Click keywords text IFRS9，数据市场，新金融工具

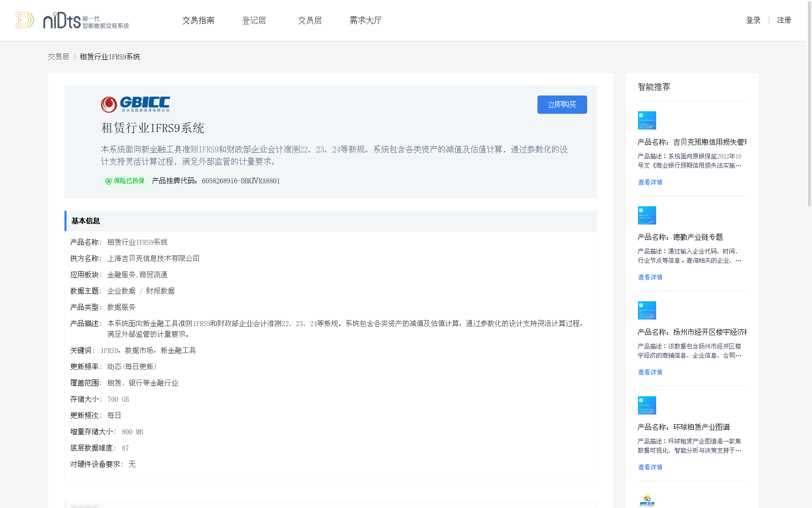[148, 351]
